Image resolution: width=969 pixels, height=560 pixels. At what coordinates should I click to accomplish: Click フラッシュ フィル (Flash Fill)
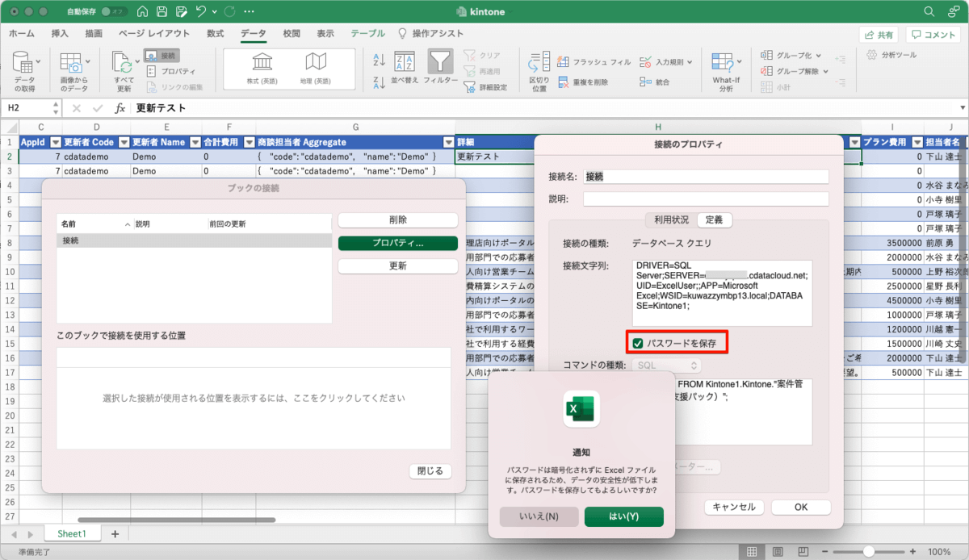coord(594,61)
